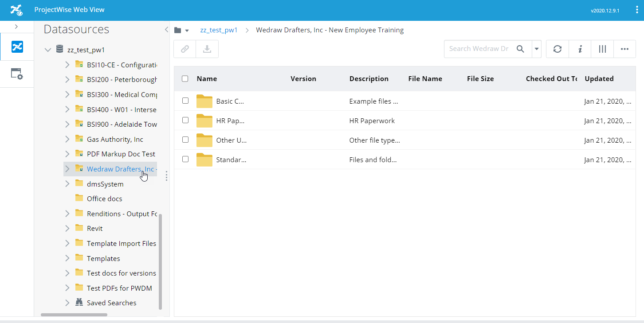Check the select-all checkbox in header

[x=185, y=79]
